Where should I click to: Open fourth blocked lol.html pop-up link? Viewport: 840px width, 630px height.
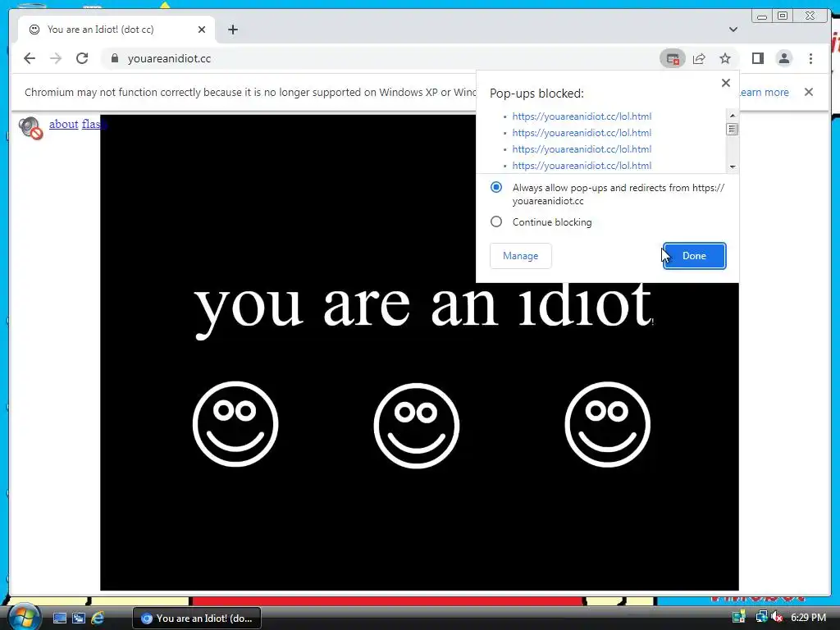click(582, 166)
